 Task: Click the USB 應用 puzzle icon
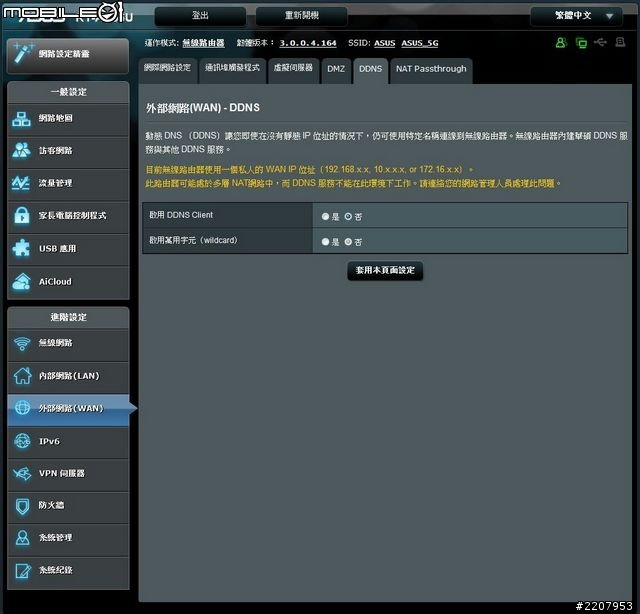click(22, 249)
